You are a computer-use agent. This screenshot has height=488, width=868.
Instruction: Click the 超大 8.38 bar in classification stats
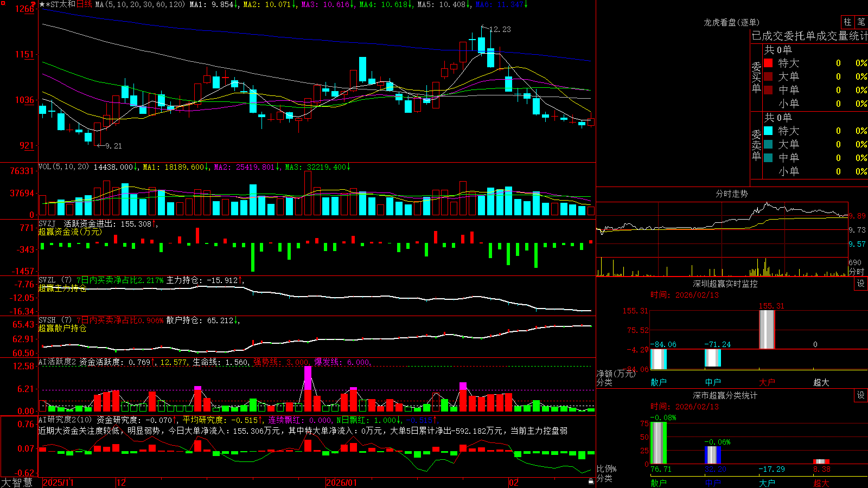[821, 461]
